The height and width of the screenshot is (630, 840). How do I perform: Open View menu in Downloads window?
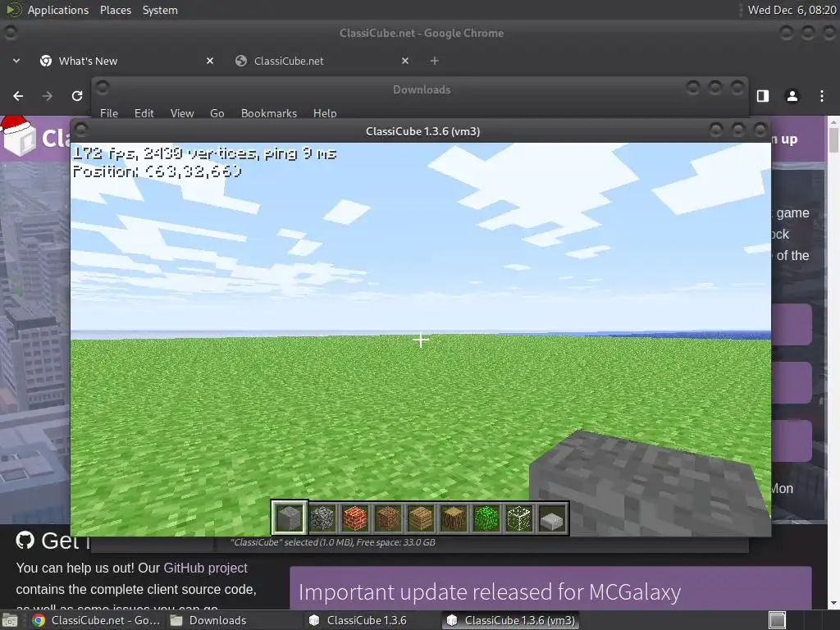(x=182, y=113)
